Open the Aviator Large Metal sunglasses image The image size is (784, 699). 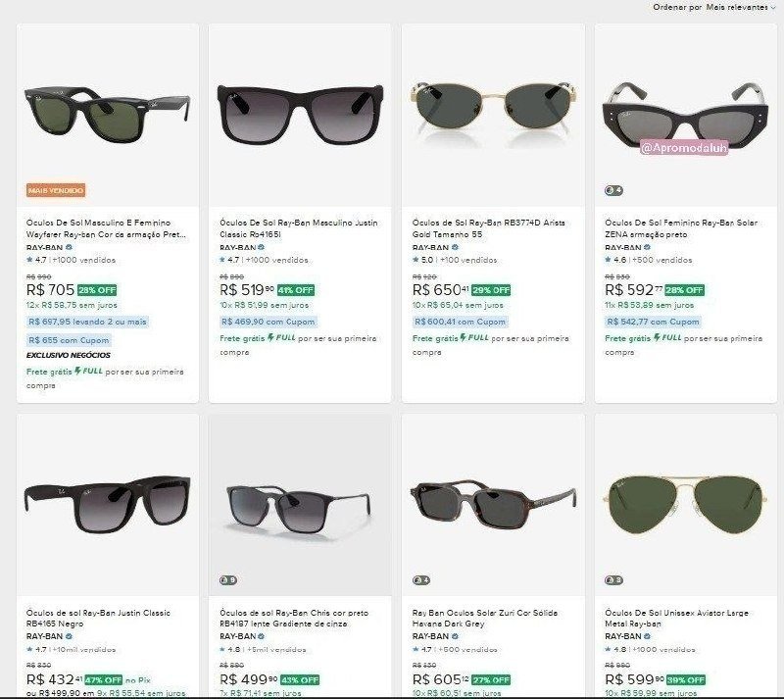click(685, 505)
